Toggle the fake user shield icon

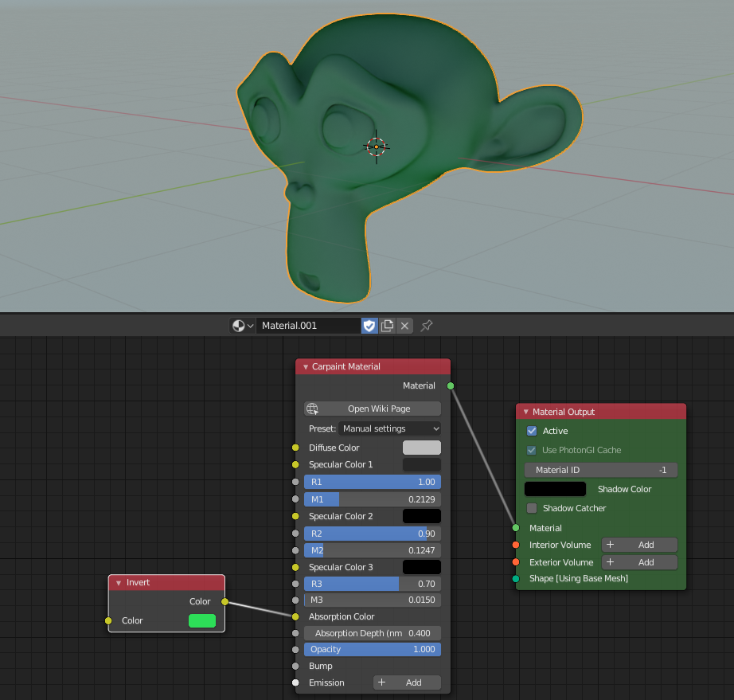click(369, 326)
